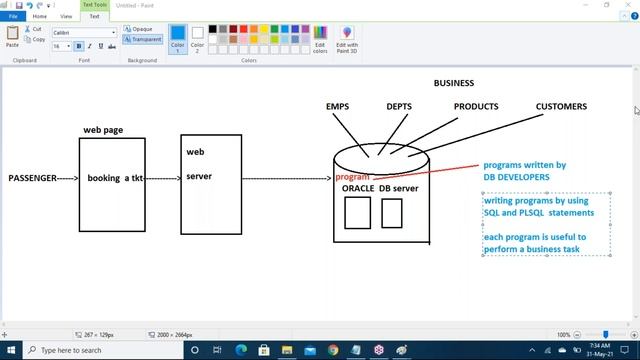Screen dimensions: 640x360
Task: Click the vertical scrollbar on canvas right
Action: pos(636,194)
